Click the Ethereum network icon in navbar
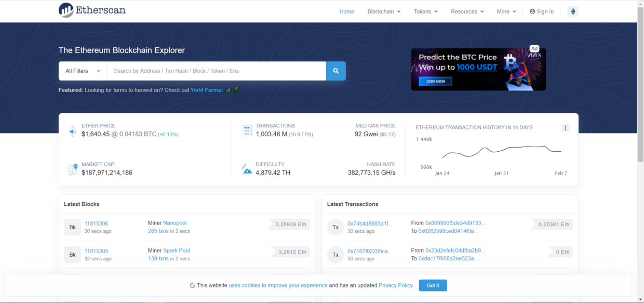This screenshot has width=644, height=303. pyautogui.click(x=573, y=11)
